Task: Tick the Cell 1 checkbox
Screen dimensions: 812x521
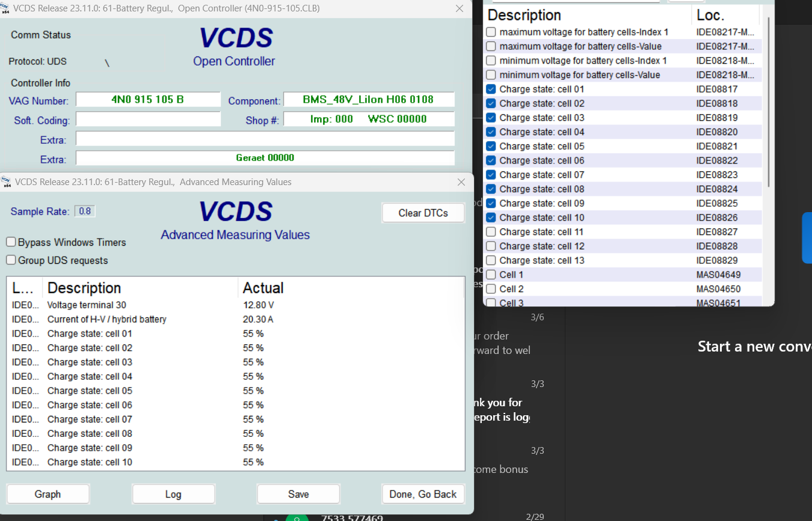Action: 491,275
